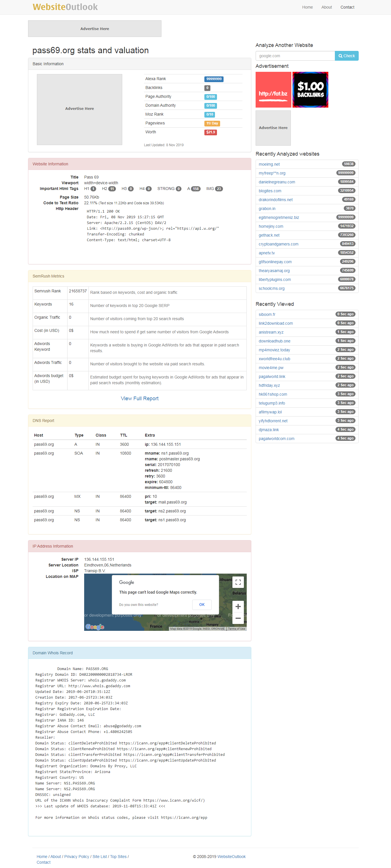391x868 pixels.
Task: Click the Check search button
Action: pos(347,56)
